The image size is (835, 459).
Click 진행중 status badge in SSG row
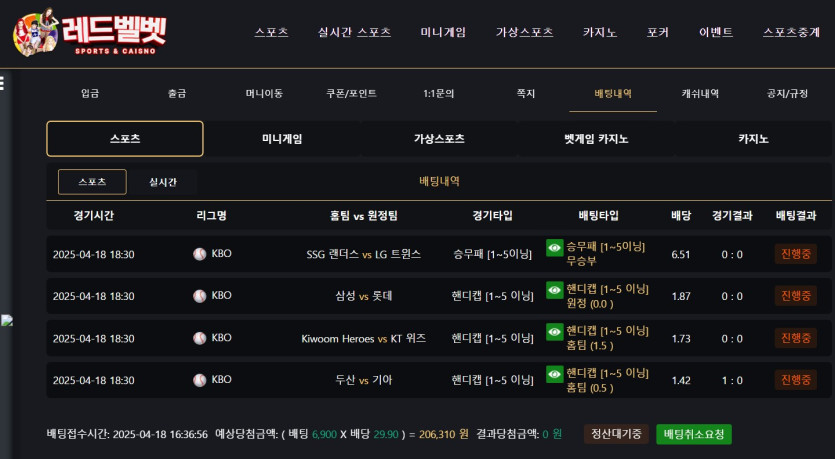[x=795, y=254]
